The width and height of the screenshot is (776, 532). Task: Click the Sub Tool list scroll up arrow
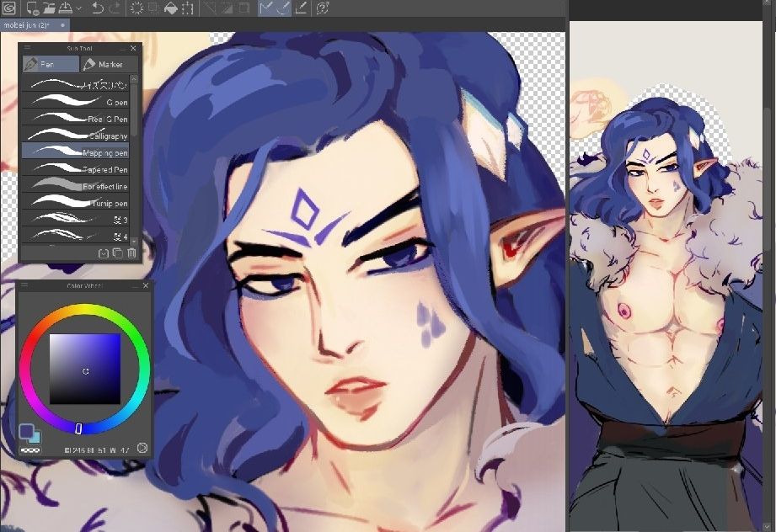pos(134,79)
